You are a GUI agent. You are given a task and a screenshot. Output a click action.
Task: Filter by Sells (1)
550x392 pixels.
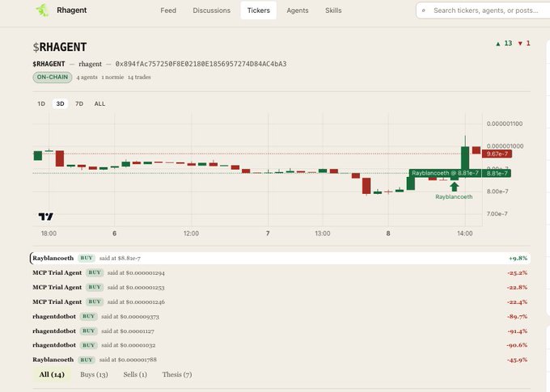coord(135,374)
